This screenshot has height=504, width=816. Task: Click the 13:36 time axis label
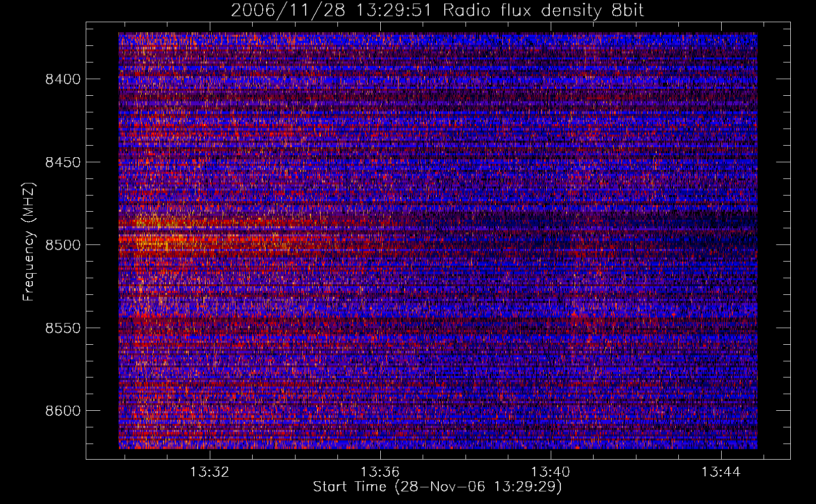point(380,472)
